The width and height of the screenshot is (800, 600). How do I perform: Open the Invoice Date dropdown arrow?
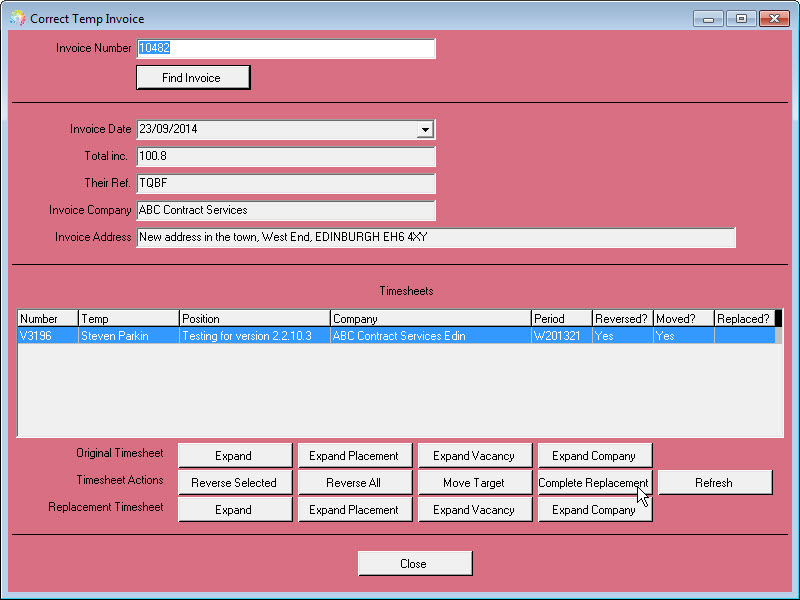click(424, 130)
